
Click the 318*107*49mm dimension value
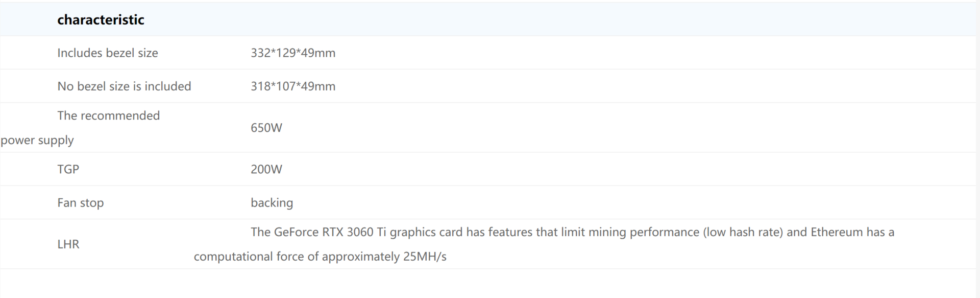[293, 86]
